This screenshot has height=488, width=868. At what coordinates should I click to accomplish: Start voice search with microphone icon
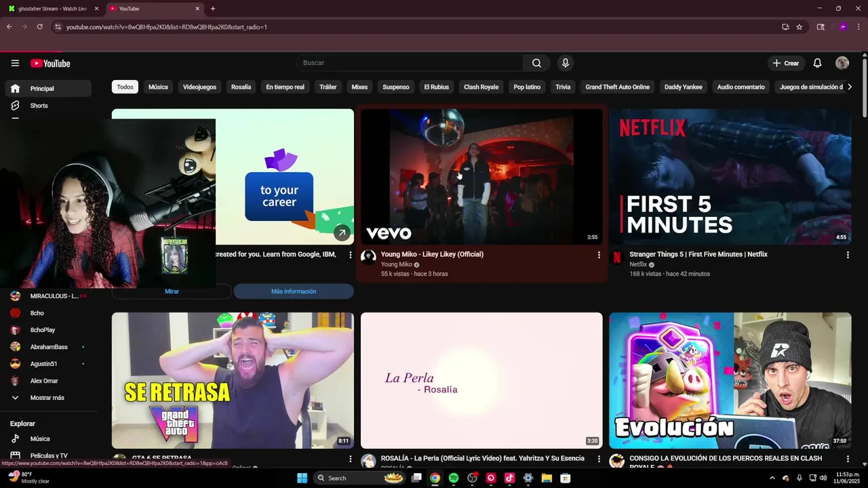point(566,63)
